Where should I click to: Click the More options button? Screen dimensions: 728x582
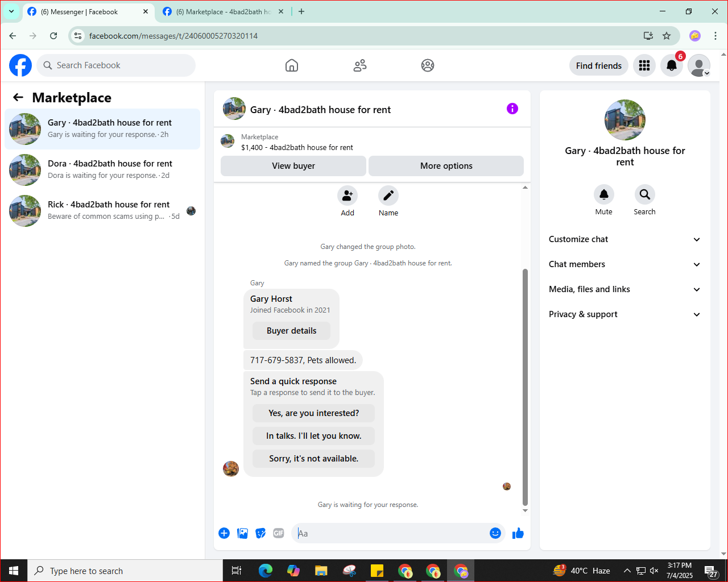pyautogui.click(x=446, y=166)
